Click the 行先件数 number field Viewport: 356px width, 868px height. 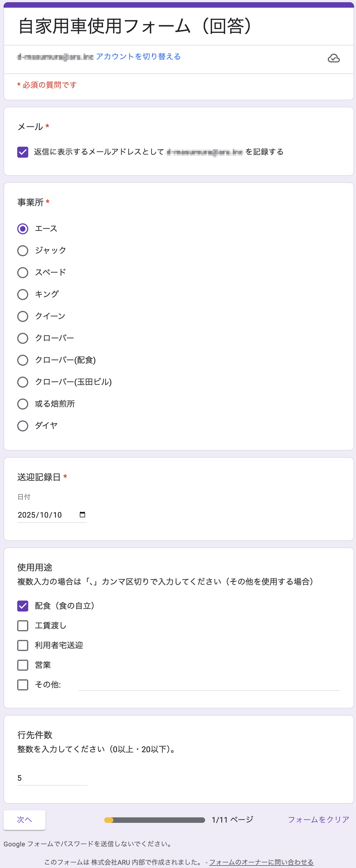pos(52,778)
